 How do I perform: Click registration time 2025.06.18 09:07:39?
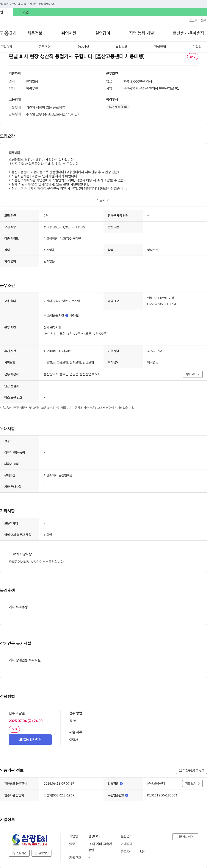(x=59, y=784)
